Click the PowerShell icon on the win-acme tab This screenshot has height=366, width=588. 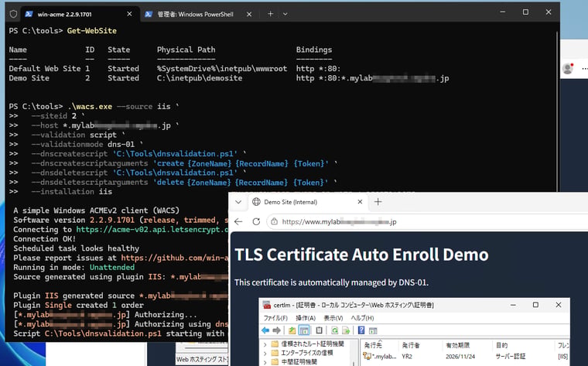tap(29, 14)
